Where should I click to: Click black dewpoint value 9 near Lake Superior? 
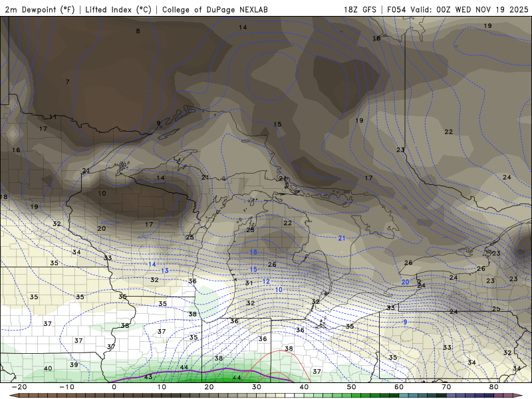pos(158,123)
